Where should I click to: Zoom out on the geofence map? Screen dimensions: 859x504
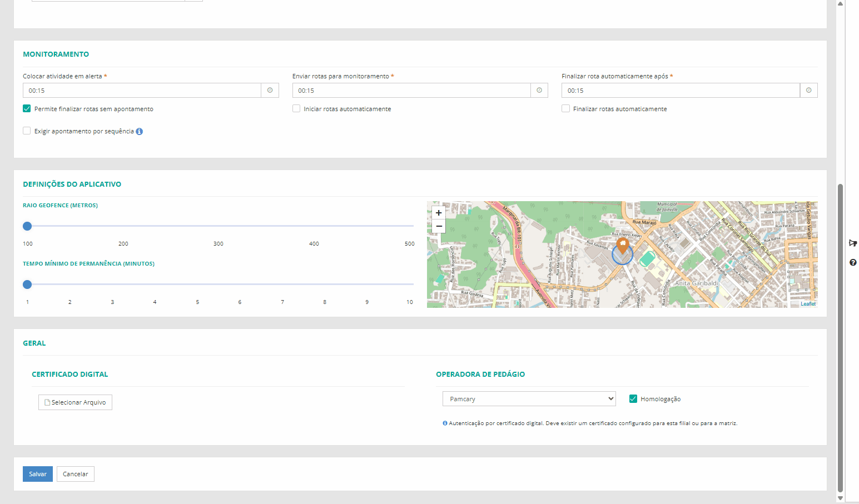(x=439, y=226)
